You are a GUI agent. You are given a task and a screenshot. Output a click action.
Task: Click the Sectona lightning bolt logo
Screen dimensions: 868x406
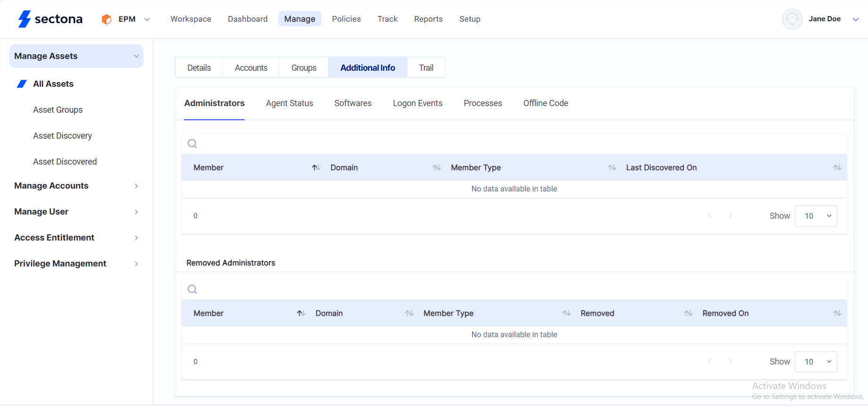point(24,19)
